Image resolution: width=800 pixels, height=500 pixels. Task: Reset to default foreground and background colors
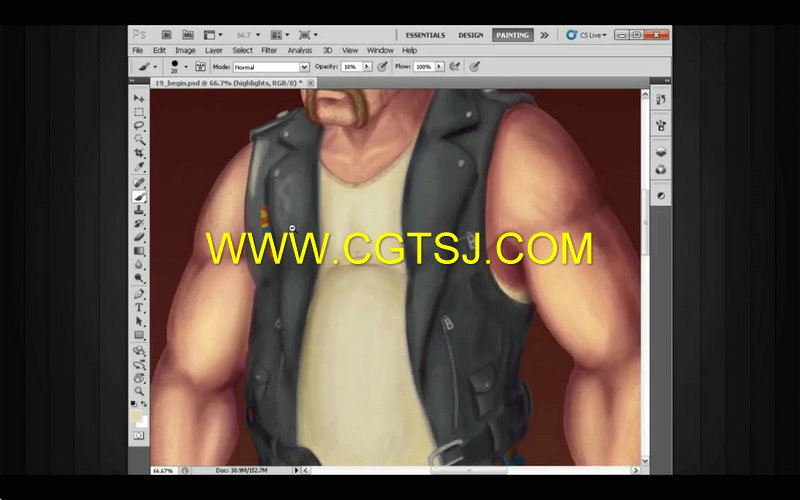point(134,404)
